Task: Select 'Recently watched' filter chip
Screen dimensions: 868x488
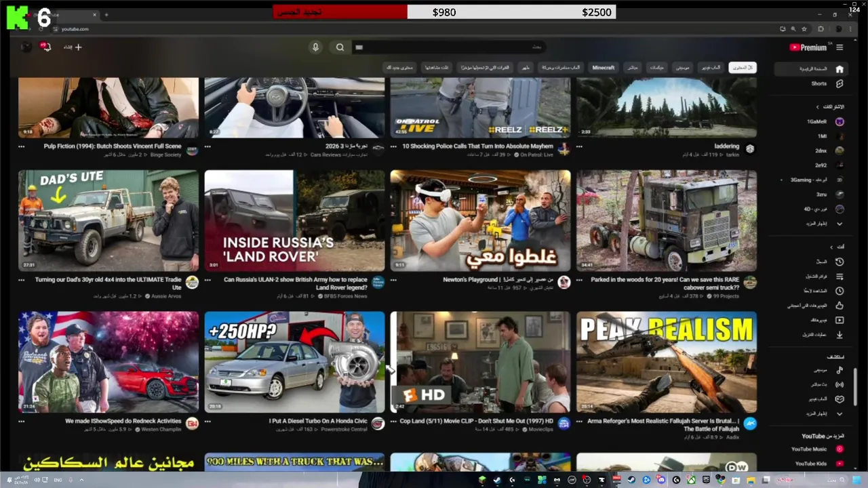Action: tap(436, 68)
